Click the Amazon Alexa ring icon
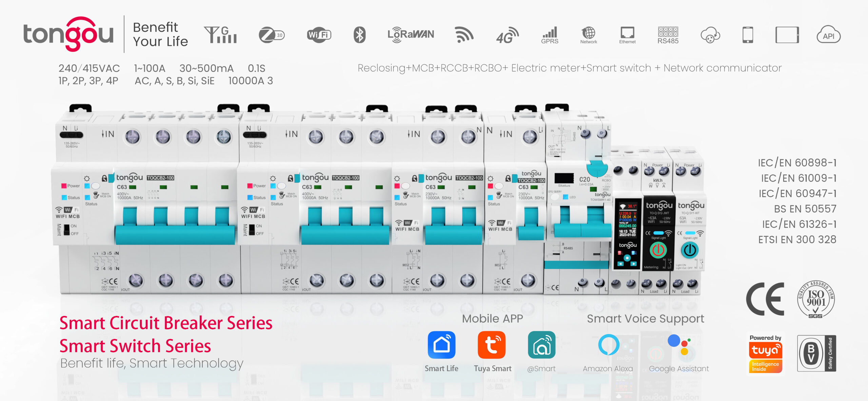The image size is (868, 401). click(x=609, y=344)
